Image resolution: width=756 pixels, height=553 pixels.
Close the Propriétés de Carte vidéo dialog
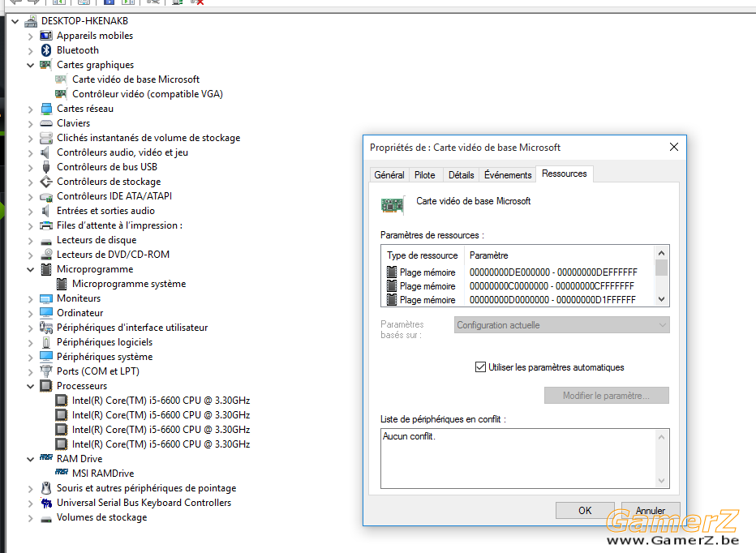tap(674, 147)
